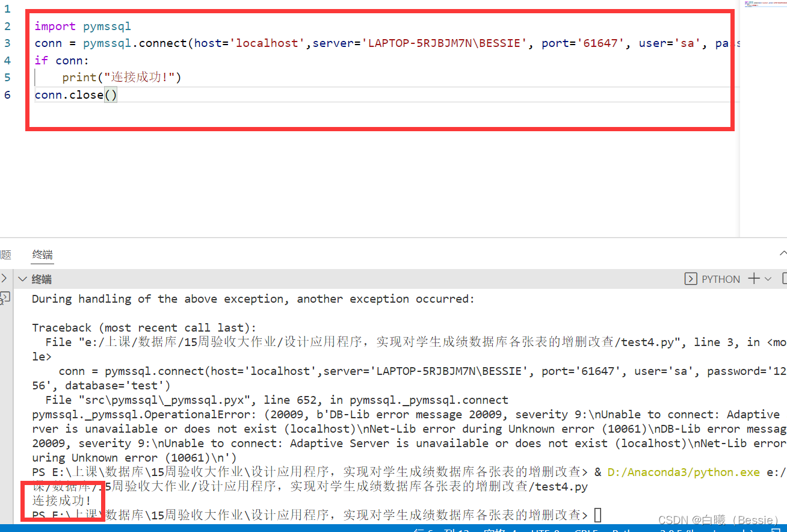This screenshot has width=787, height=532.
Task: Click line number 2 in the gutter
Action: tap(7, 26)
